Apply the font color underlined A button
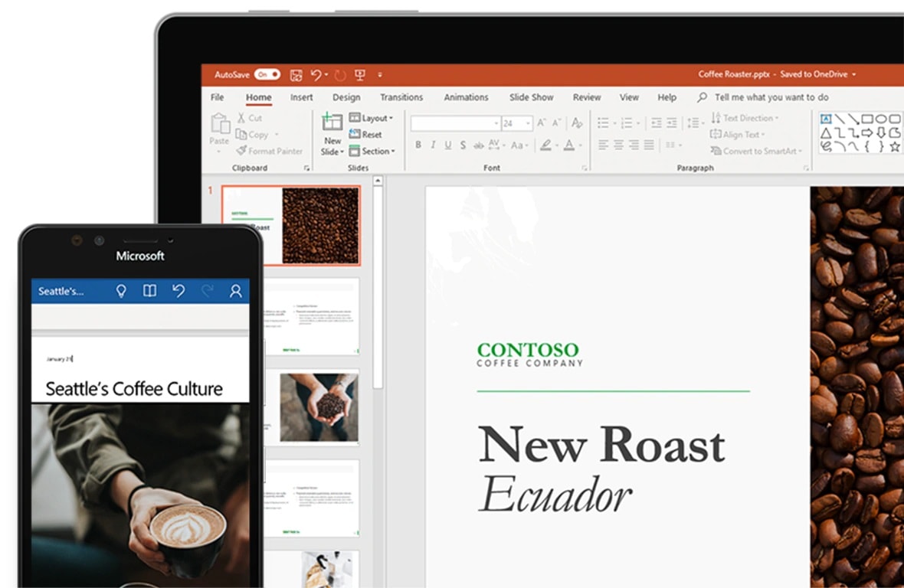The height and width of the screenshot is (588, 904). click(569, 145)
